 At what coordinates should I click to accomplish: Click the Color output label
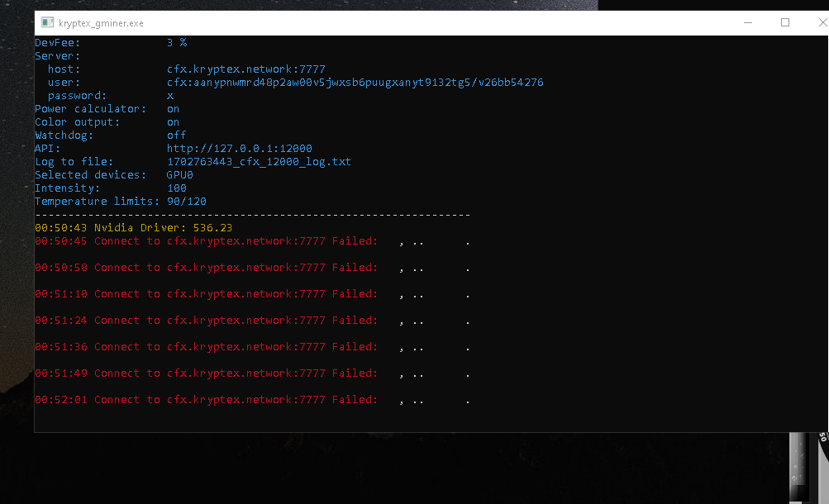click(x=77, y=122)
